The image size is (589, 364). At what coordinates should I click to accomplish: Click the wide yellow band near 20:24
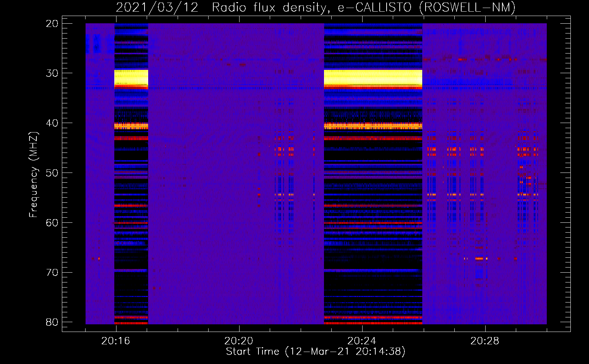[x=373, y=78]
